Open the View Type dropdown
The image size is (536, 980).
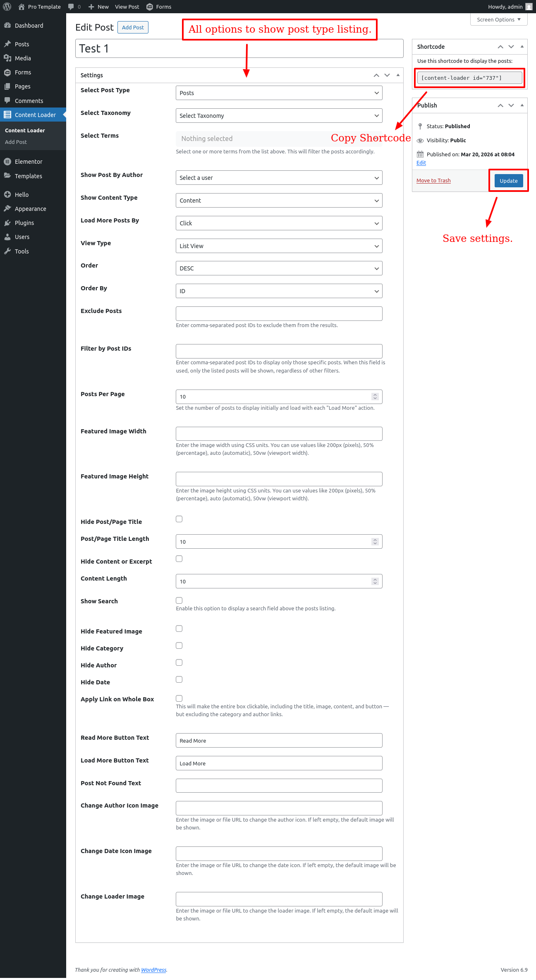[x=279, y=246]
